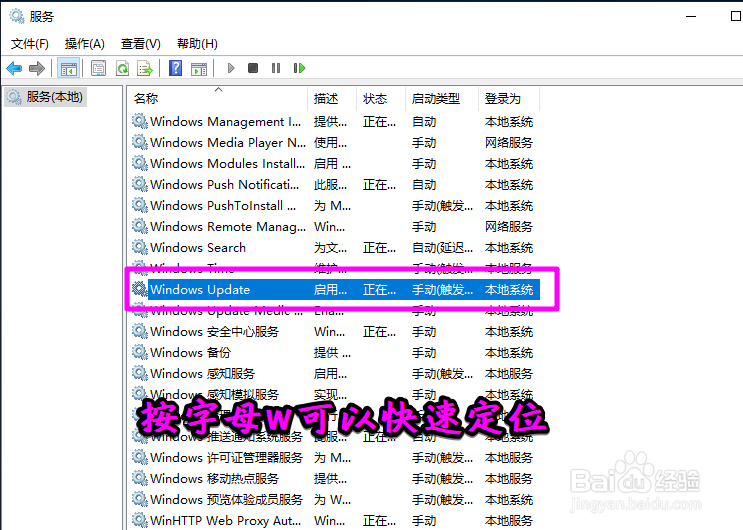Click 手动(触发... in Windows PushToInstall row
The width and height of the screenshot is (743, 530).
(442, 206)
